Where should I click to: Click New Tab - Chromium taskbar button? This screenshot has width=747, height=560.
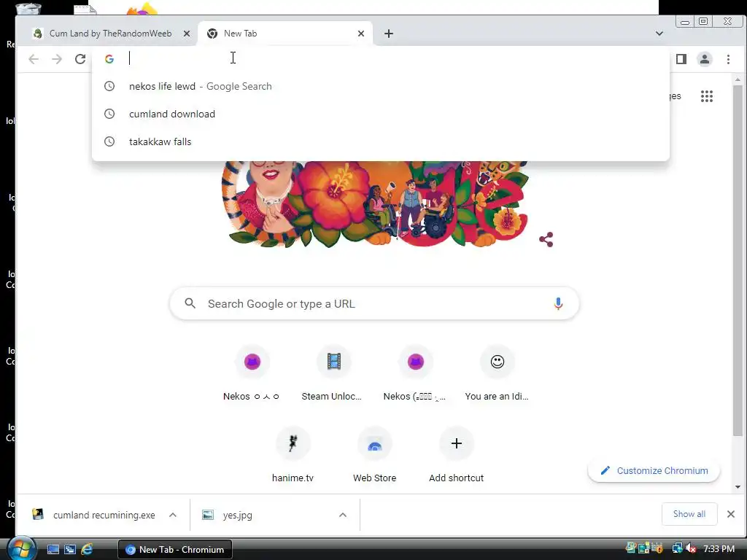click(x=175, y=549)
